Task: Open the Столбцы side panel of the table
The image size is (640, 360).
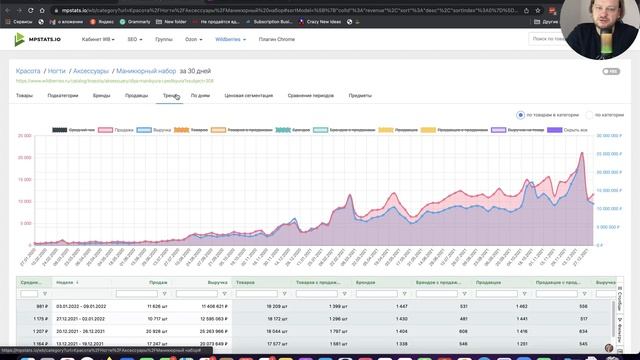Action: [620, 298]
